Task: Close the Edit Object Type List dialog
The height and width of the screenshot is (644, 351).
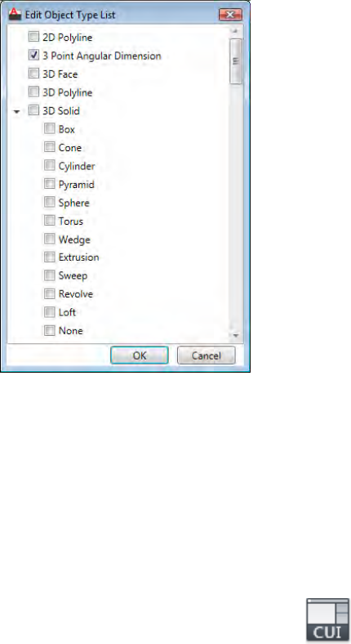Action: click(x=230, y=15)
